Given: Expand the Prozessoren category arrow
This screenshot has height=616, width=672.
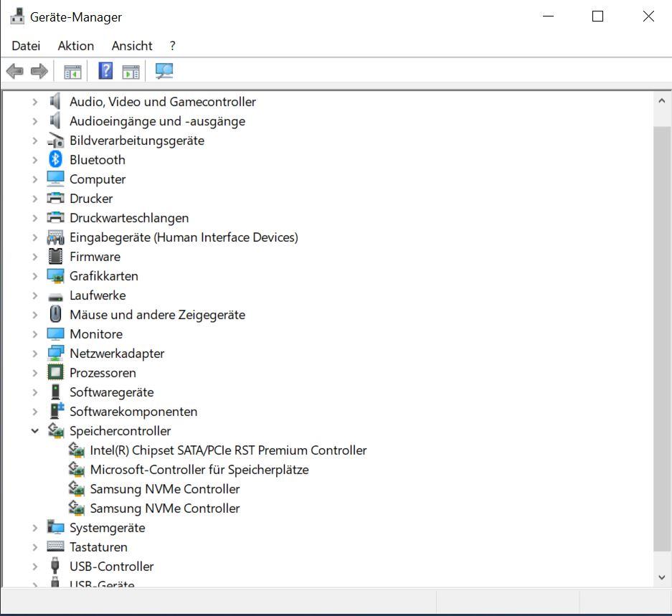Looking at the screenshot, I should 34,373.
